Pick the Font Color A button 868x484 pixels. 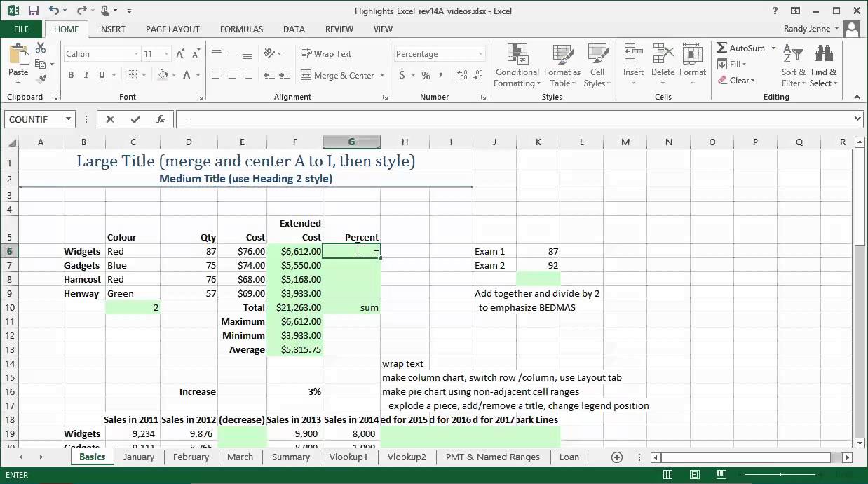[x=187, y=75]
